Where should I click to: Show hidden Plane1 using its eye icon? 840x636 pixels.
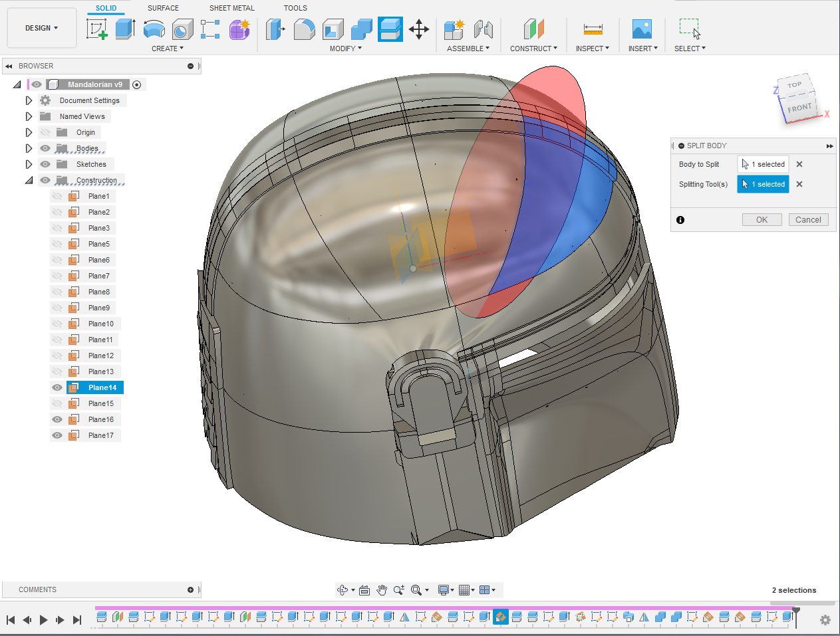click(57, 196)
